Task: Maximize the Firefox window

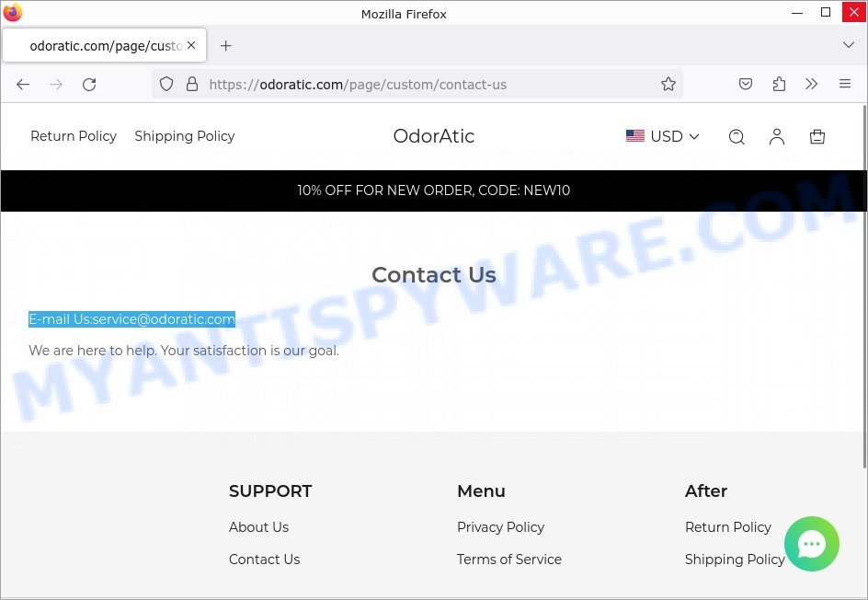Action: [x=826, y=12]
